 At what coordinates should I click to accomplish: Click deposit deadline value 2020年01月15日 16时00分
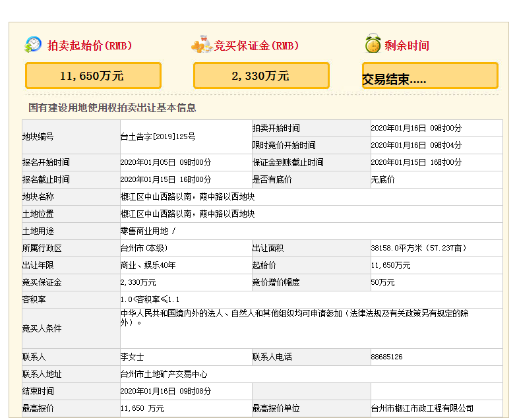(416, 162)
